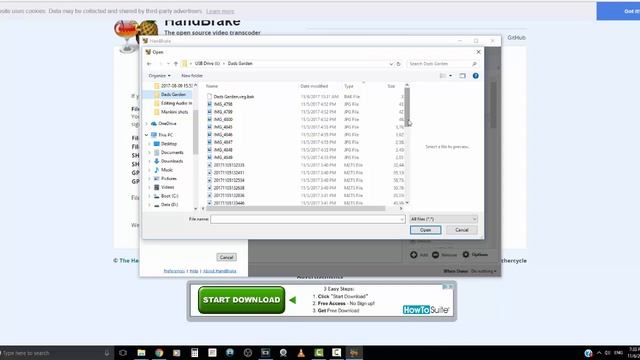Click the green START DOWNLOAD ad button
The width and height of the screenshot is (640, 360).
tap(242, 300)
